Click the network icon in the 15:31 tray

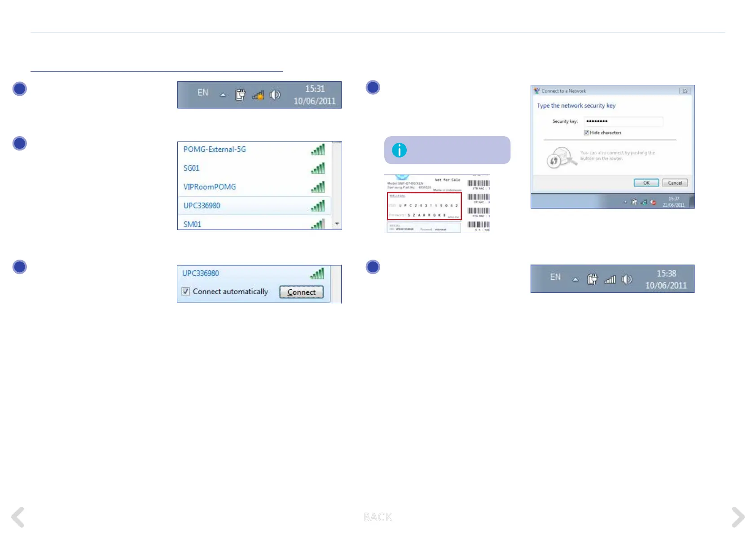pos(258,95)
